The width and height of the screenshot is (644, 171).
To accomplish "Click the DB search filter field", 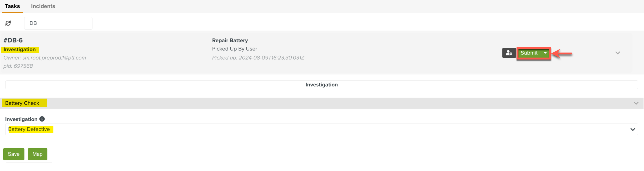I will pyautogui.click(x=58, y=23).
